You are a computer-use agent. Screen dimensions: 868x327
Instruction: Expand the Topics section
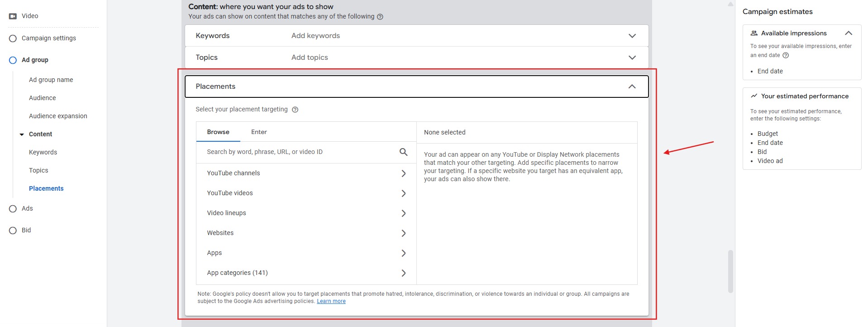click(x=632, y=58)
